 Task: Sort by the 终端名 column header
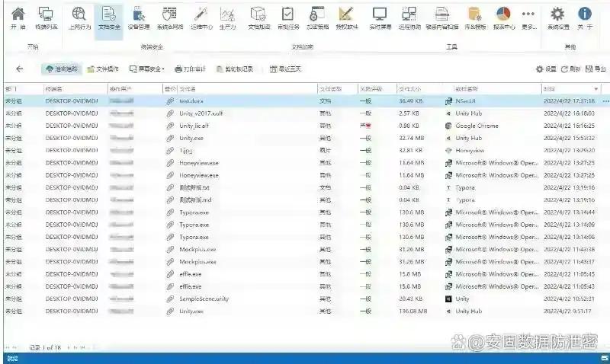[x=53, y=89]
